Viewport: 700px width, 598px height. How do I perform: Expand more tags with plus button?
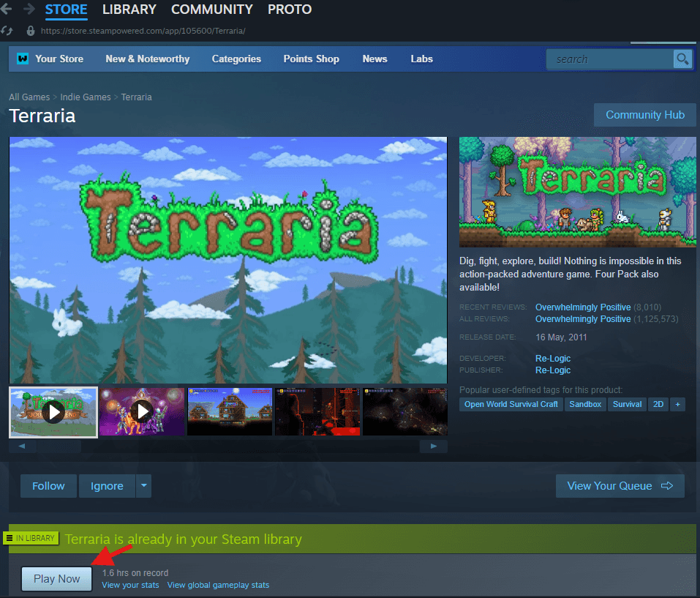coord(677,404)
